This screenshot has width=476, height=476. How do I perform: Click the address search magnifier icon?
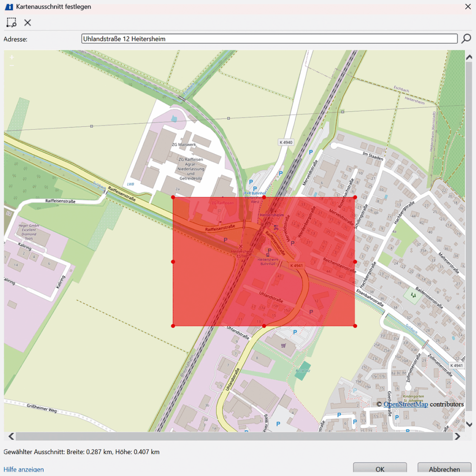click(466, 39)
